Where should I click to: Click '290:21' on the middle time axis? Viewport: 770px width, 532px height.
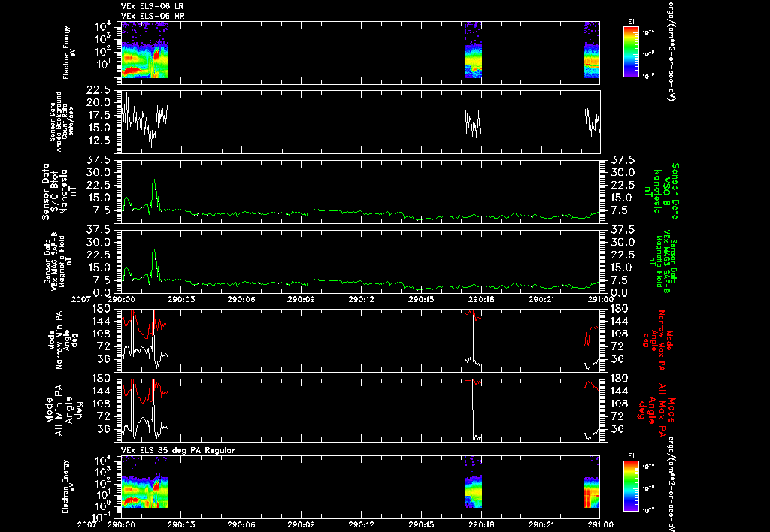(x=541, y=299)
